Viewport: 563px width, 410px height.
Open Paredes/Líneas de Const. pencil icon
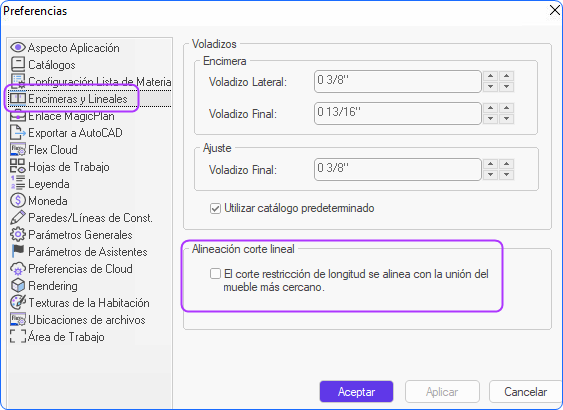[18, 217]
